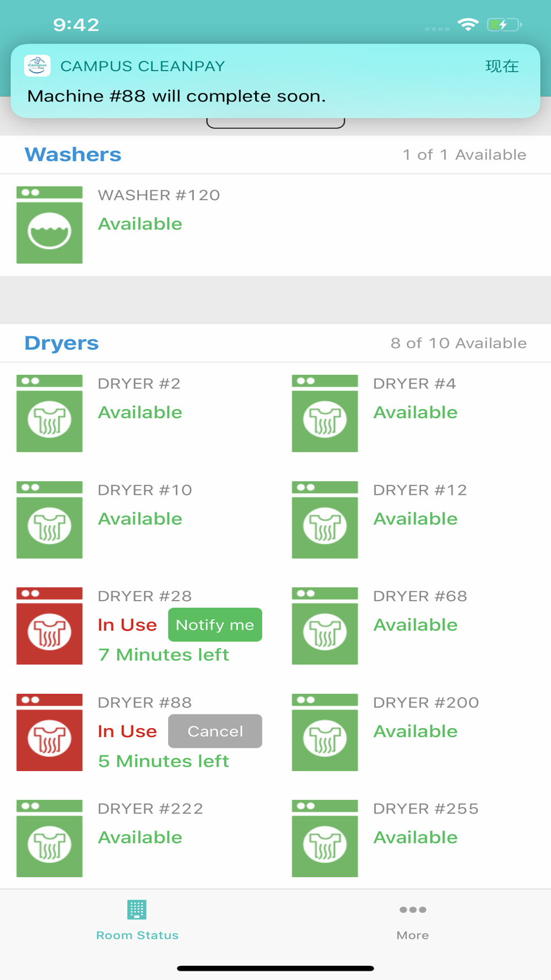Tap the Campus CleanPay notification app icon
551x980 pixels.
pyautogui.click(x=37, y=66)
